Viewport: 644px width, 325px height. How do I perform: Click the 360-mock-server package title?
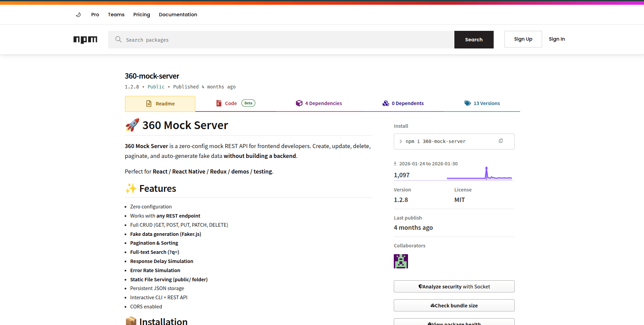[x=152, y=76]
